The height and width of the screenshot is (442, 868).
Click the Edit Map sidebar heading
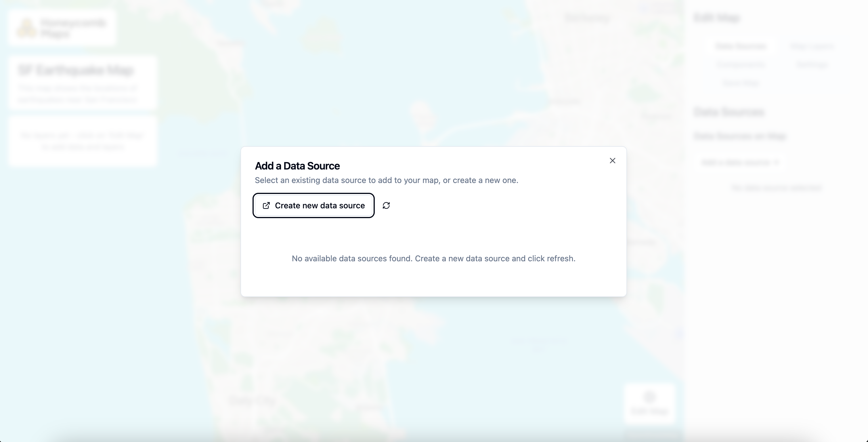[717, 18]
